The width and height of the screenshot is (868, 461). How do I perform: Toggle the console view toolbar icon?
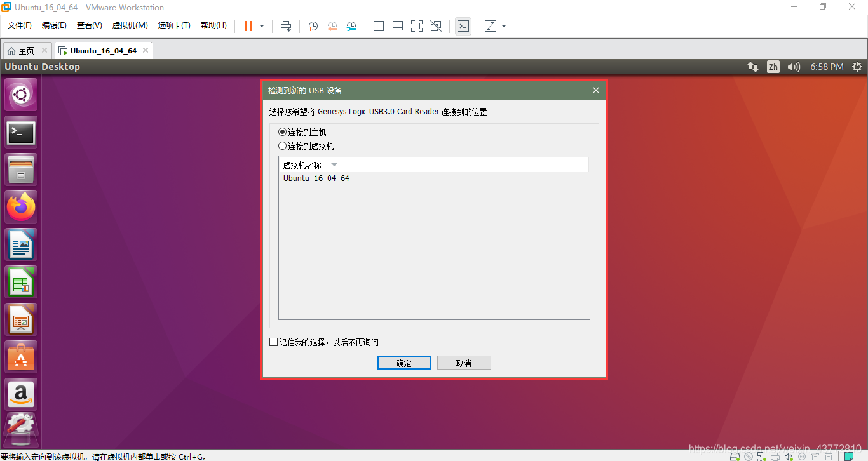coord(463,26)
